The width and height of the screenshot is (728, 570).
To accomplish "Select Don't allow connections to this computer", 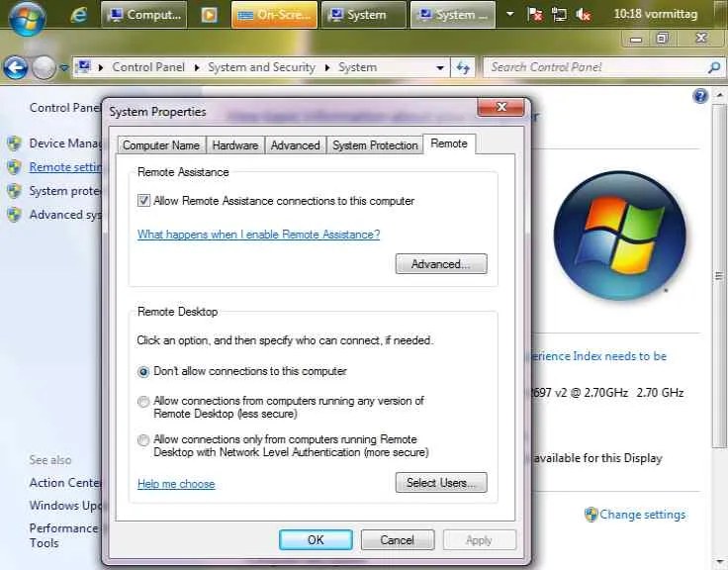I will [x=143, y=372].
